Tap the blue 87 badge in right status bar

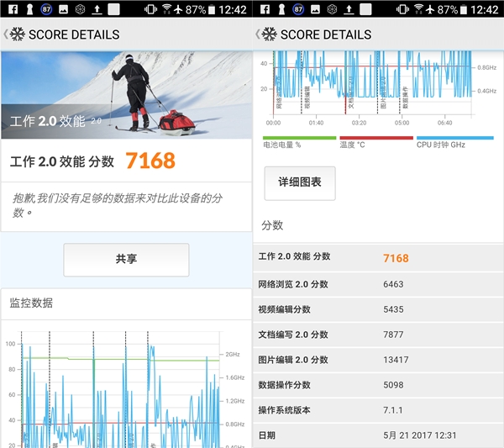[x=300, y=9]
